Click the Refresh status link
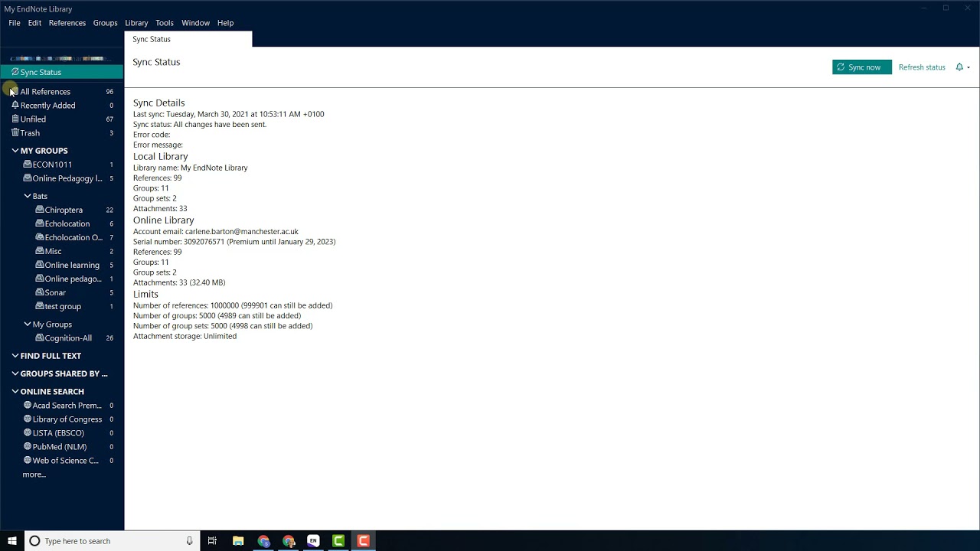This screenshot has height=551, width=980. point(922,67)
